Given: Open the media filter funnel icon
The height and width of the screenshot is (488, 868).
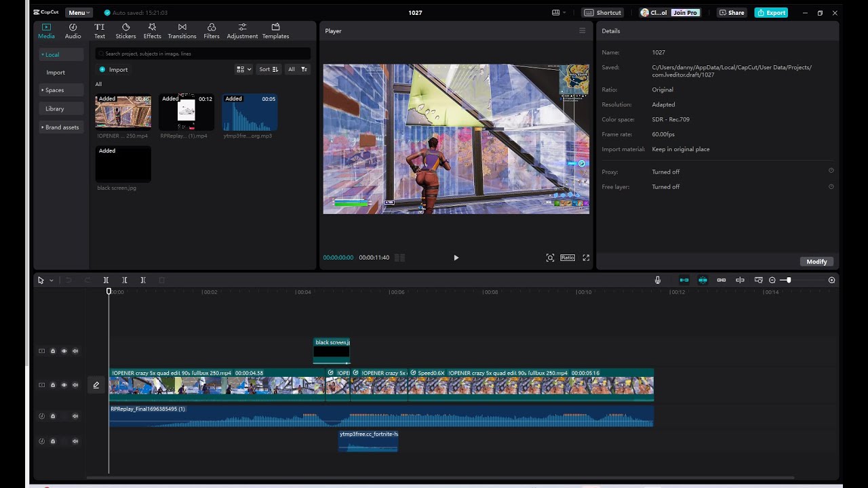Looking at the screenshot, I should [x=304, y=69].
